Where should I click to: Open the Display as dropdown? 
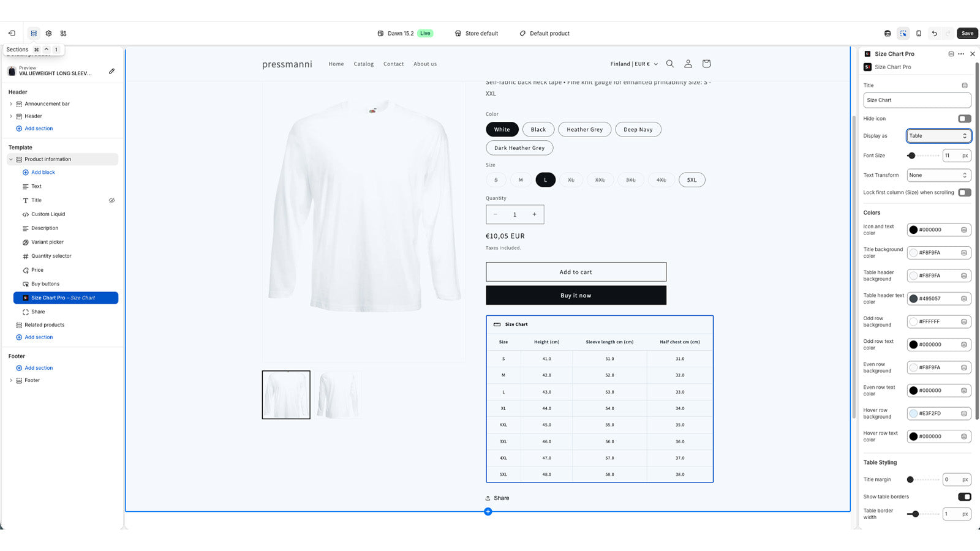click(x=938, y=136)
